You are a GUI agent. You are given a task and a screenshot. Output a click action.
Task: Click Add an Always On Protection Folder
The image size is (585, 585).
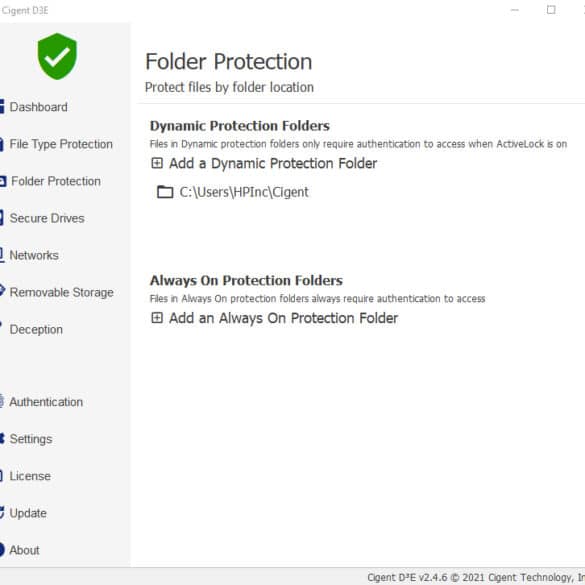[x=284, y=318]
